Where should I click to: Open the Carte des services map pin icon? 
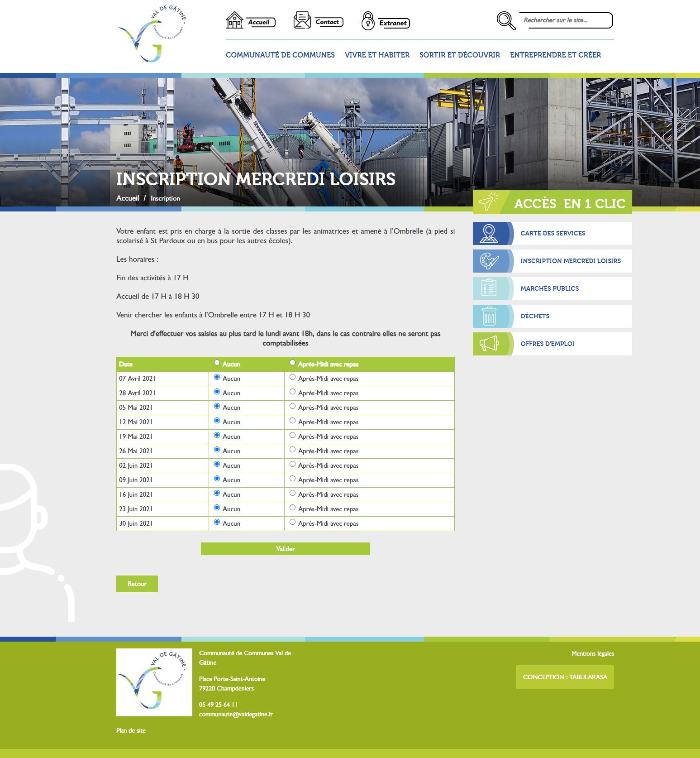click(489, 233)
